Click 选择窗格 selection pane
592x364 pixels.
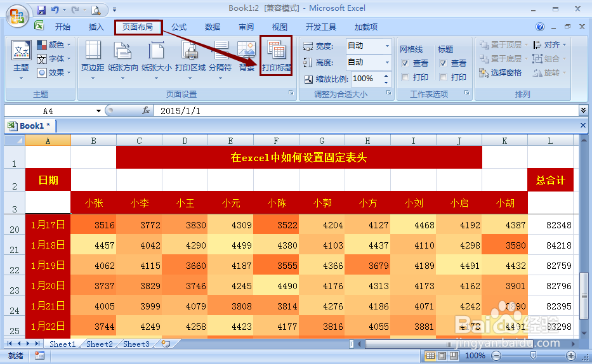[500, 72]
